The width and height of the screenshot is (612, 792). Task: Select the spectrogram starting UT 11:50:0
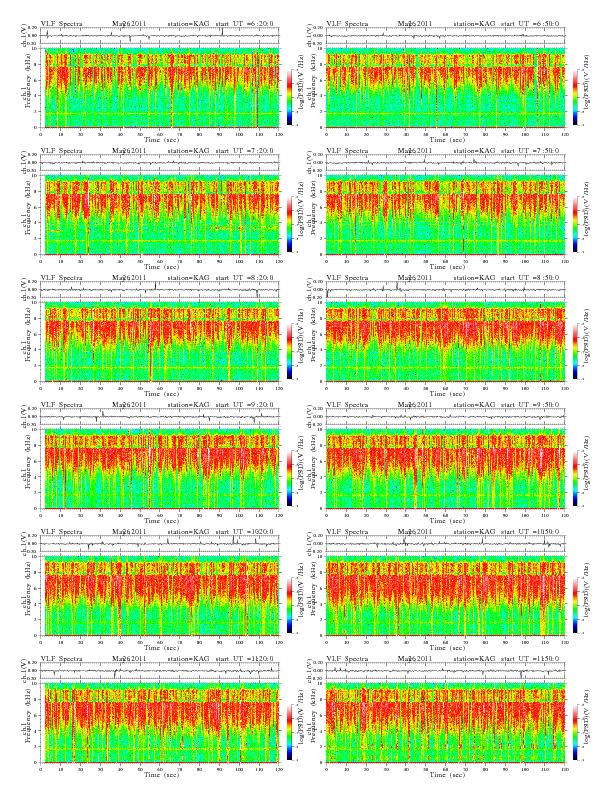click(446, 723)
